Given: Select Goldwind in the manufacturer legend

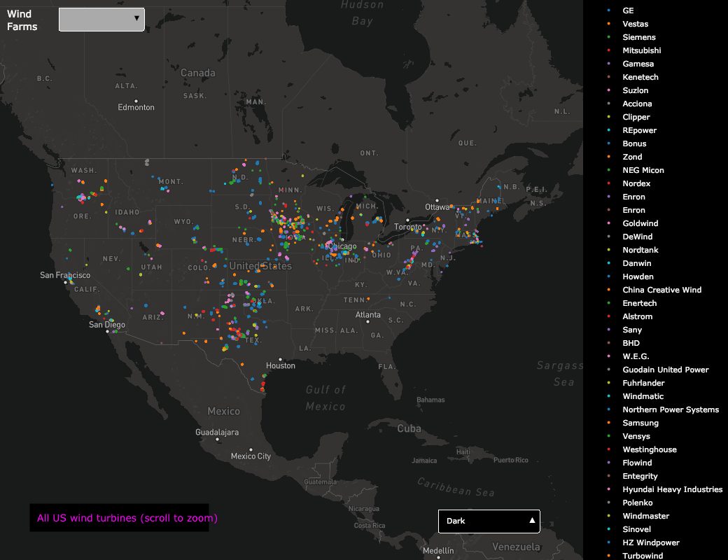Looking at the screenshot, I should click(x=640, y=223).
